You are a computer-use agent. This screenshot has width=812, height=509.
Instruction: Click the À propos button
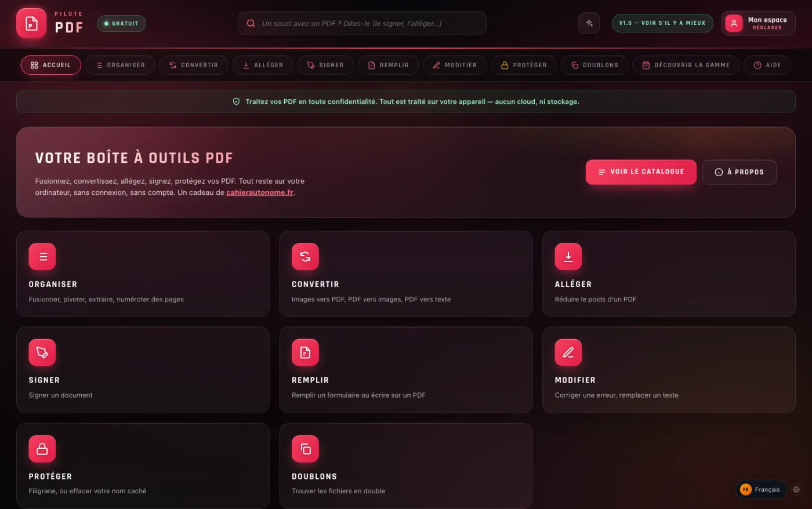[739, 172]
